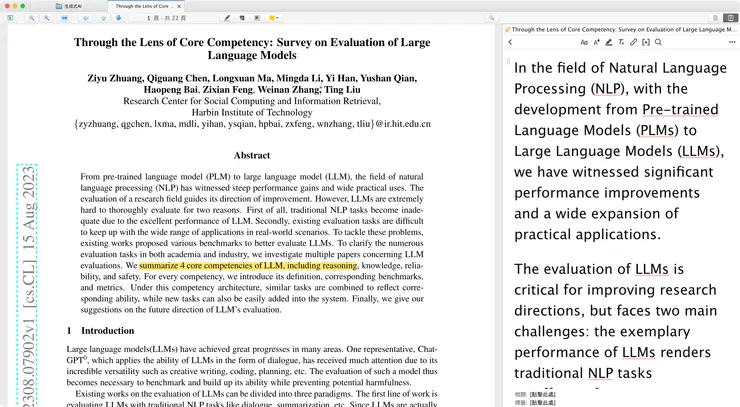The width and height of the screenshot is (740, 407).
Task: Click the page number input field
Action: (149, 18)
